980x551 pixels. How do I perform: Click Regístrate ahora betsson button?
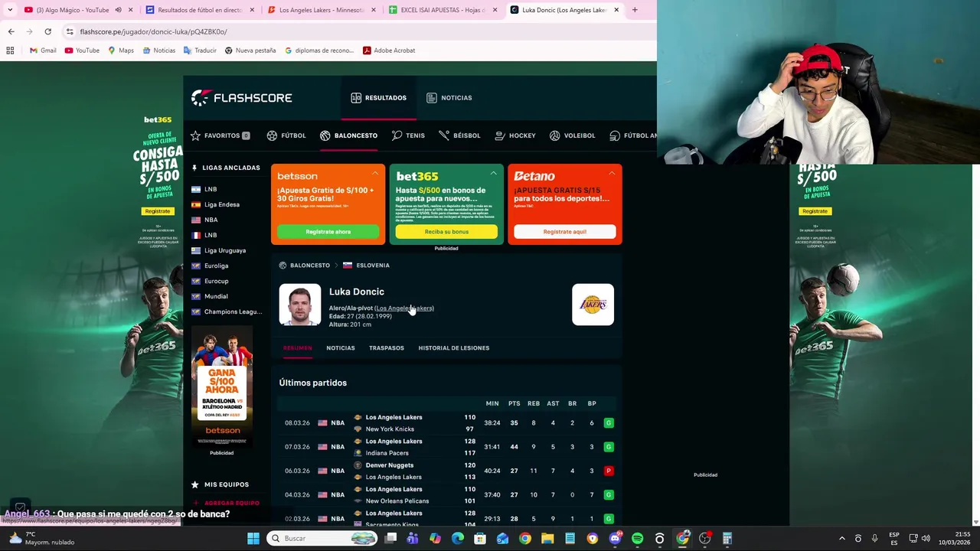coord(328,232)
